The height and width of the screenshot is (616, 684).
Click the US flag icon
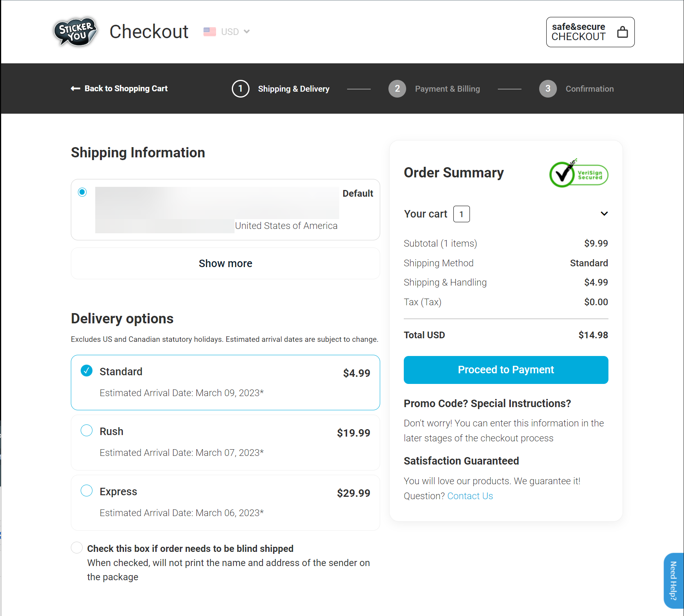pyautogui.click(x=209, y=32)
